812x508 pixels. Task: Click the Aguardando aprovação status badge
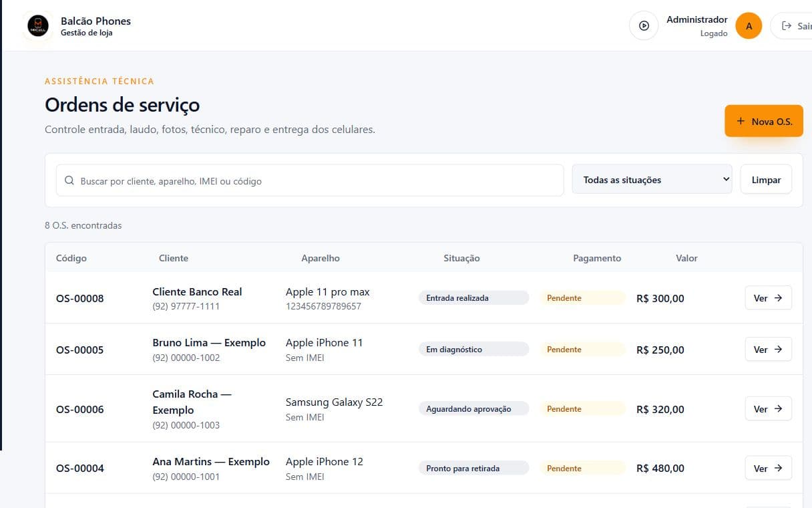473,409
